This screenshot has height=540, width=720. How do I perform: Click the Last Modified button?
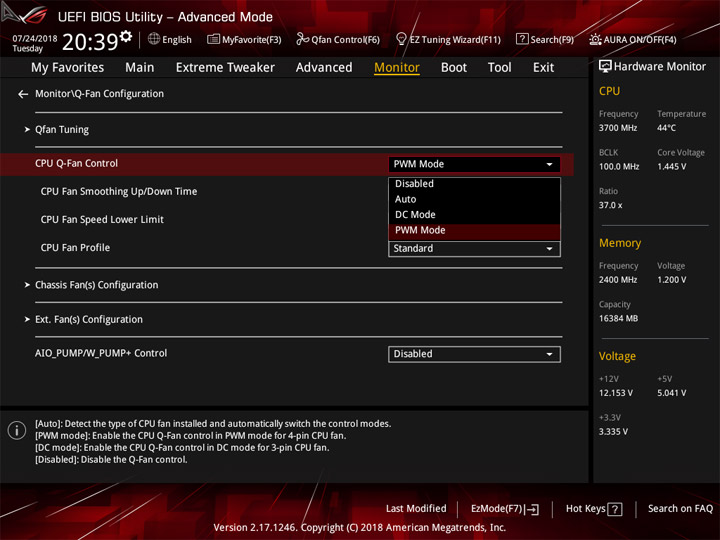click(x=416, y=509)
